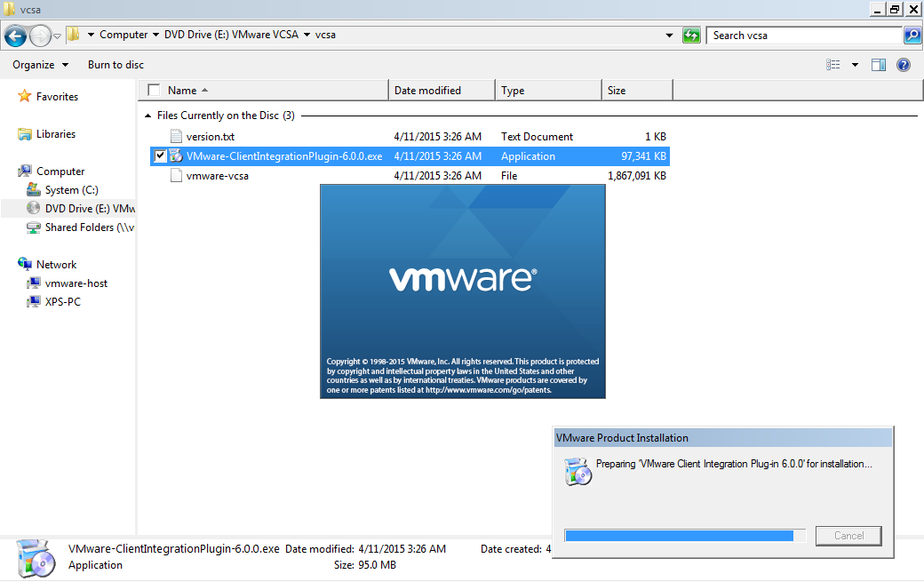Select DVD Drive (E:) VMware VCSA breadcrumb
924x582 pixels.
[x=231, y=35]
